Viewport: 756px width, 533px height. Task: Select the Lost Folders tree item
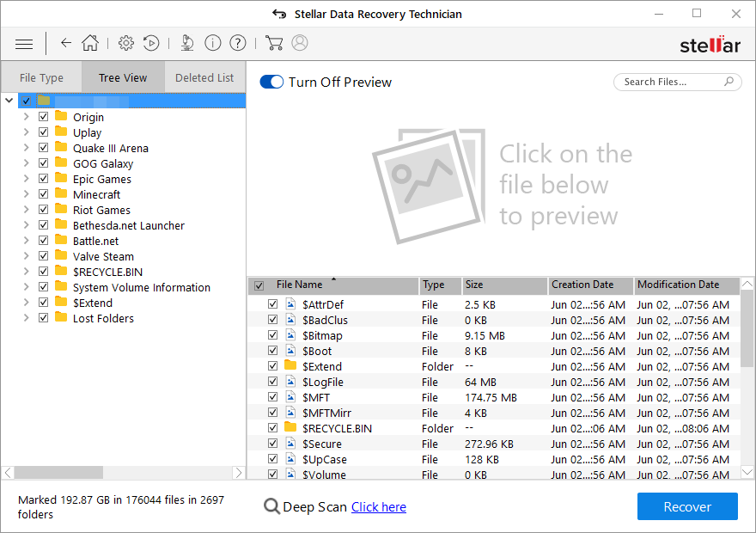103,318
